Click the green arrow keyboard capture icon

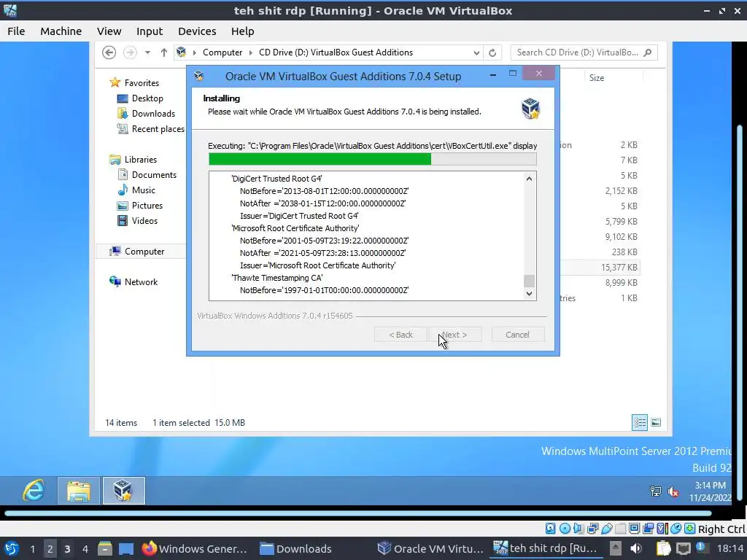(x=689, y=528)
